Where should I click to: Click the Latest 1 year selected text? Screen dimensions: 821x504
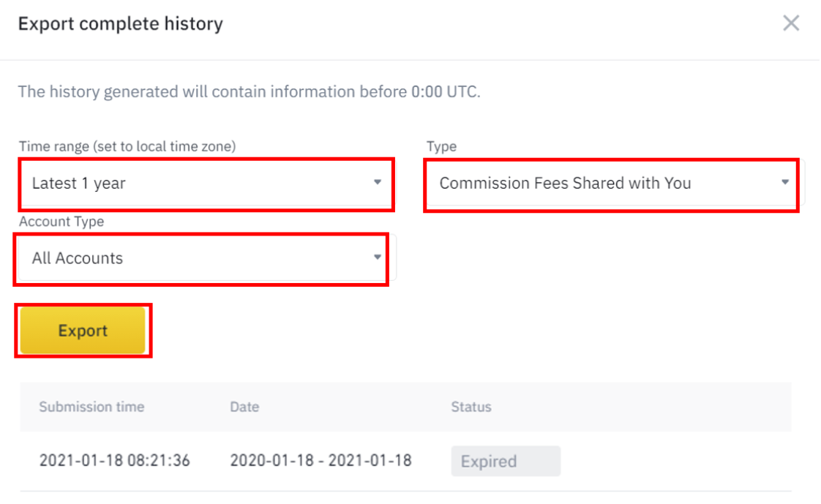pos(78,183)
